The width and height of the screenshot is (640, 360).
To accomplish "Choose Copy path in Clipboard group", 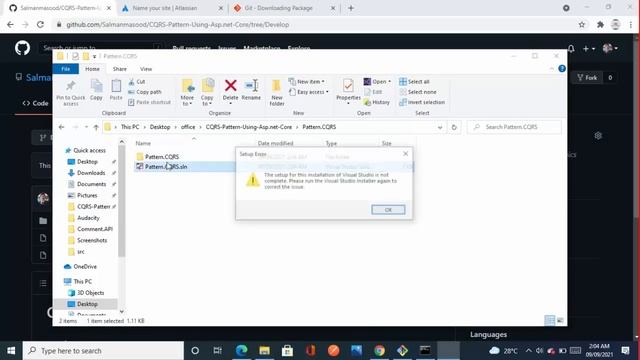I will click(x=145, y=92).
